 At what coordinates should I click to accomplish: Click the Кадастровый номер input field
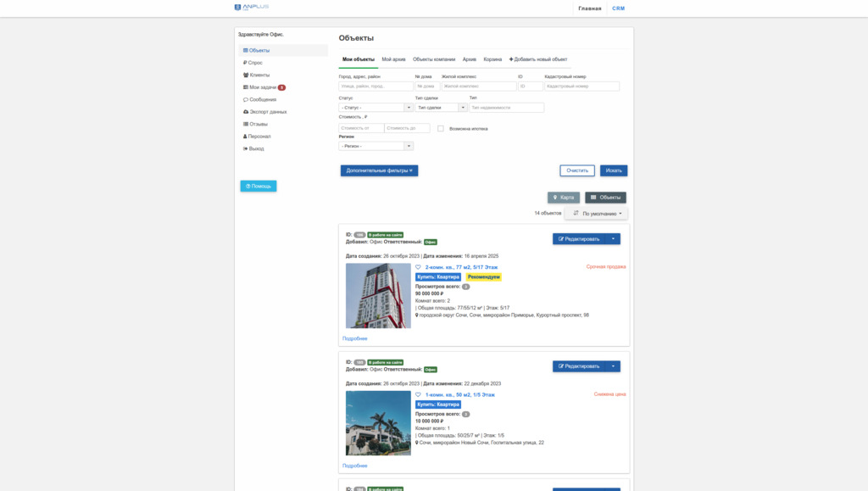click(581, 86)
